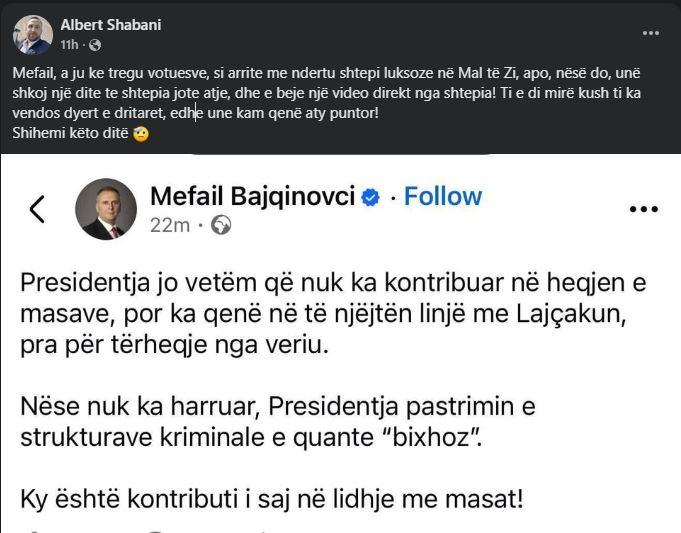Click the globe privacy icon beside 11h
The height and width of the screenshot is (533, 681).
[x=95, y=45]
